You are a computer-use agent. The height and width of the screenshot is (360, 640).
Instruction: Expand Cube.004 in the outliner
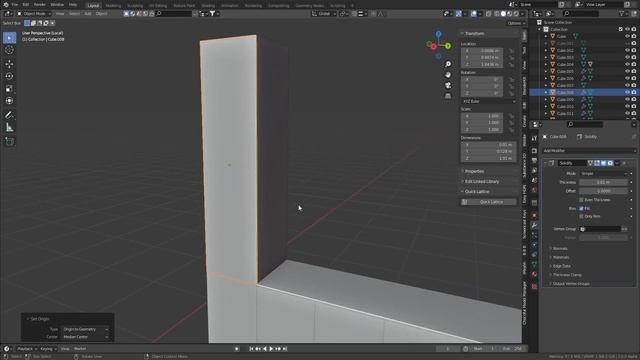click(x=546, y=64)
